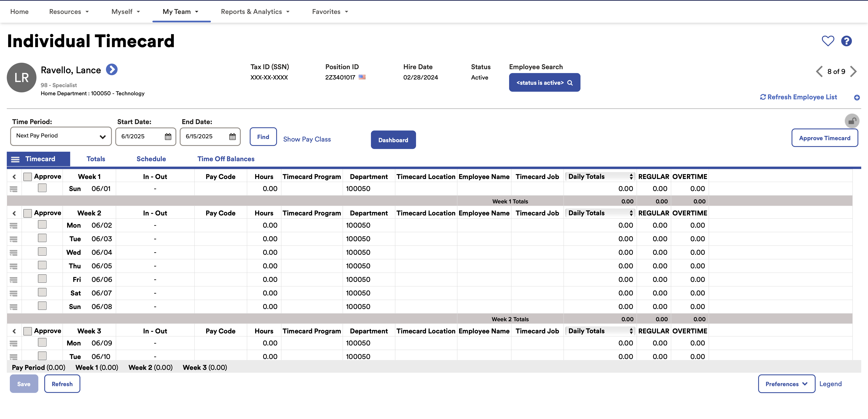The height and width of the screenshot is (419, 868).
Task: Open the Dashboard button
Action: (x=393, y=140)
